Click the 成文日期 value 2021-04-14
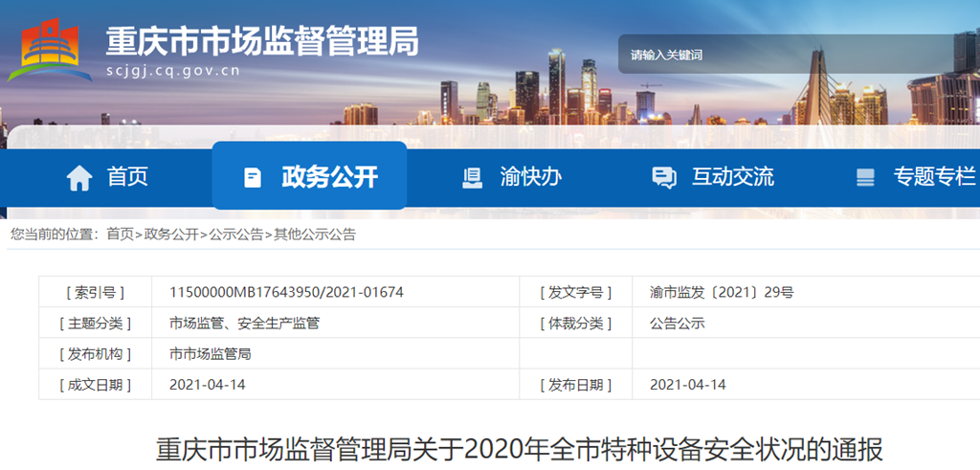 [x=208, y=385]
